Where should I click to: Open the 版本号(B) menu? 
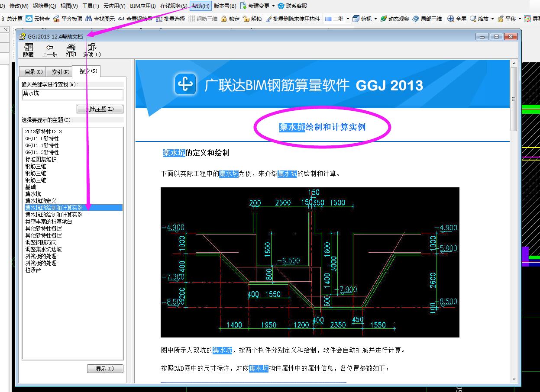tap(225, 6)
